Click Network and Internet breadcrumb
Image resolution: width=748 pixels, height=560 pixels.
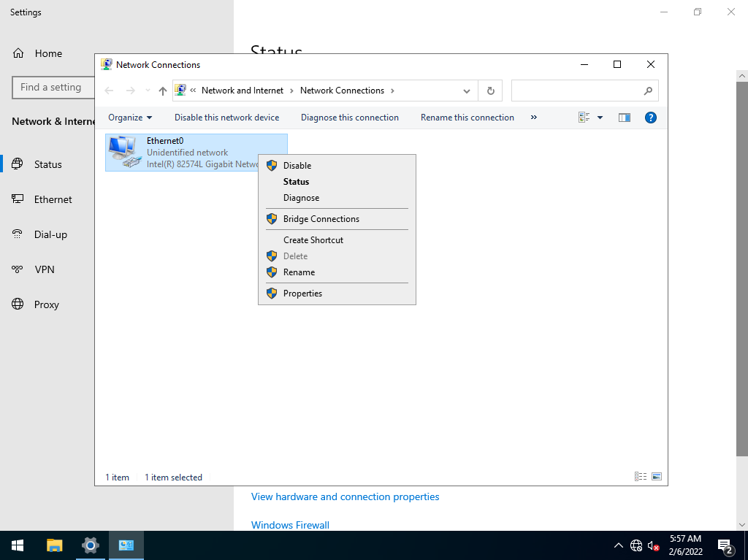tap(243, 91)
